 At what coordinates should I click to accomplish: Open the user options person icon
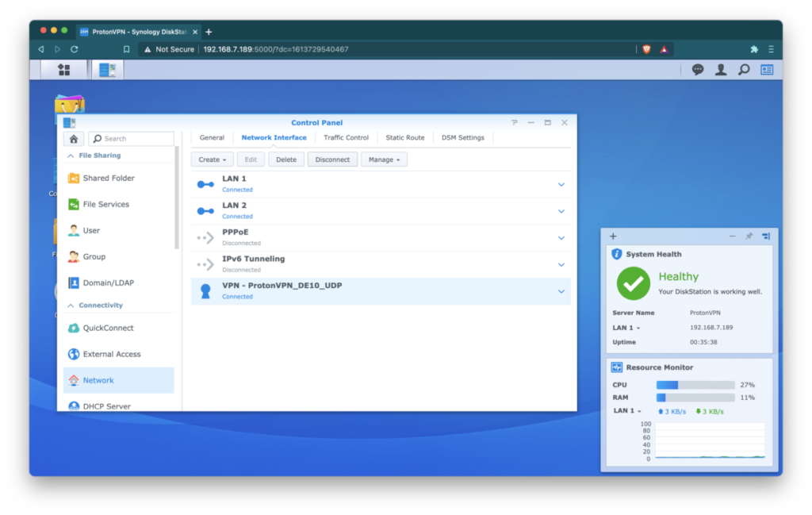721,69
